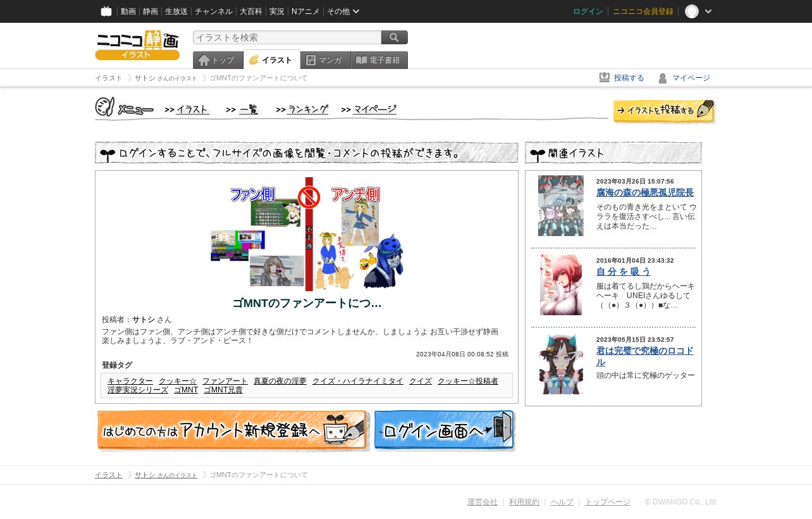Select the 真夏の夜の淫夢 tag
Viewport: 812px width, 519px height.
tap(280, 381)
